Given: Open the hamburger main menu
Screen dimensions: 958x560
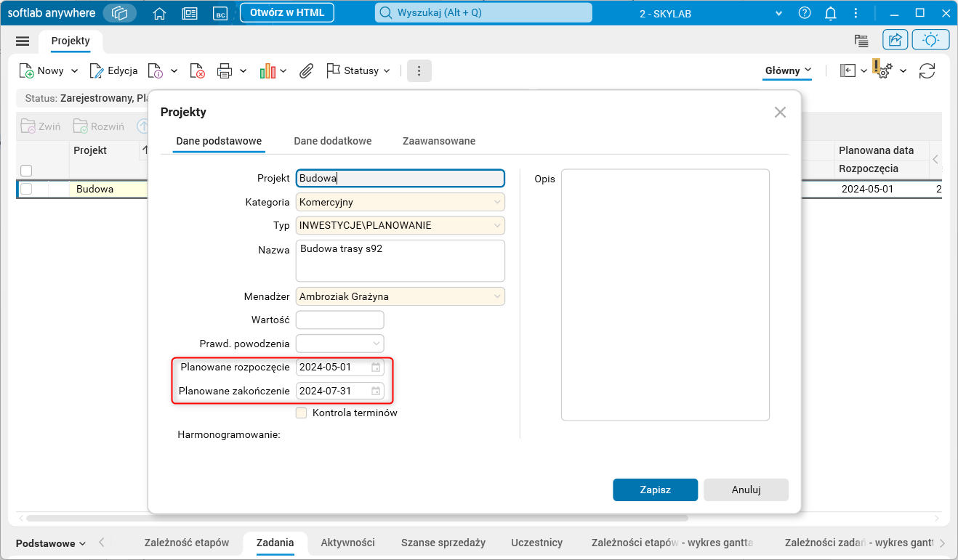Looking at the screenshot, I should pos(23,41).
